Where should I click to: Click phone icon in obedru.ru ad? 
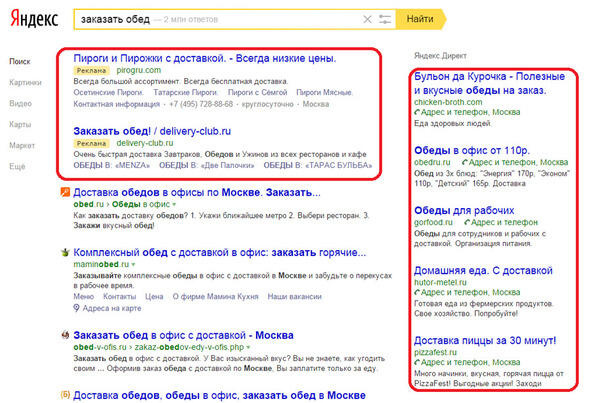(x=465, y=162)
